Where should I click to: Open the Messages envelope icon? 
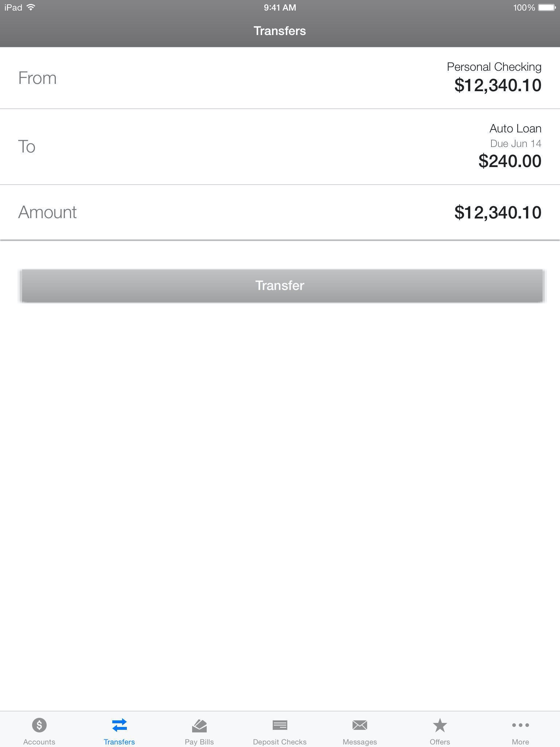359,725
